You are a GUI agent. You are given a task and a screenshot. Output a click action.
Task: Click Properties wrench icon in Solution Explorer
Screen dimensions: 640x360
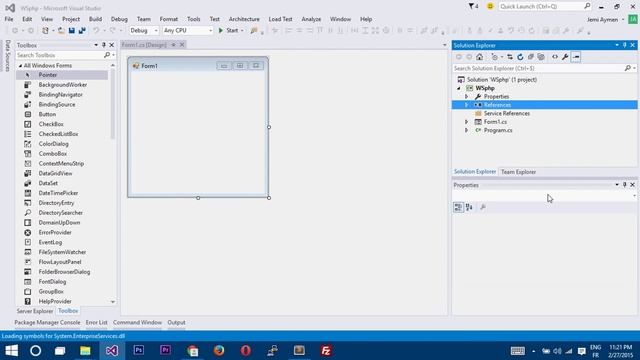[565, 57]
